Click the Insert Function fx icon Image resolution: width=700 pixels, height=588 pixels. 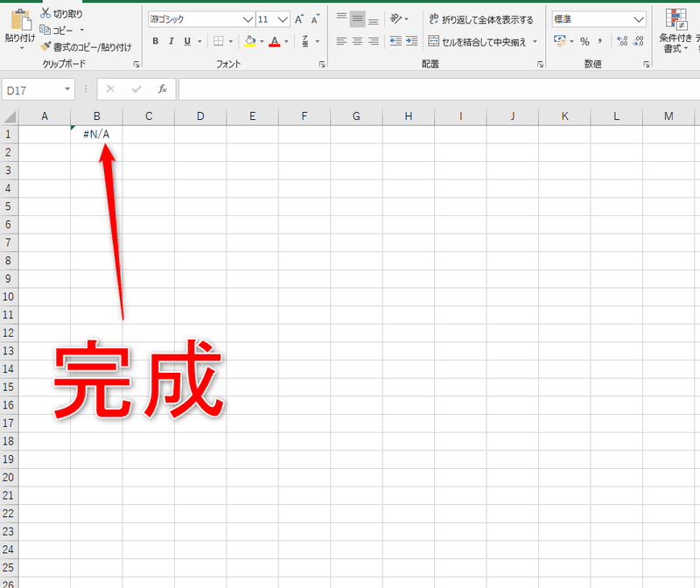pyautogui.click(x=163, y=89)
